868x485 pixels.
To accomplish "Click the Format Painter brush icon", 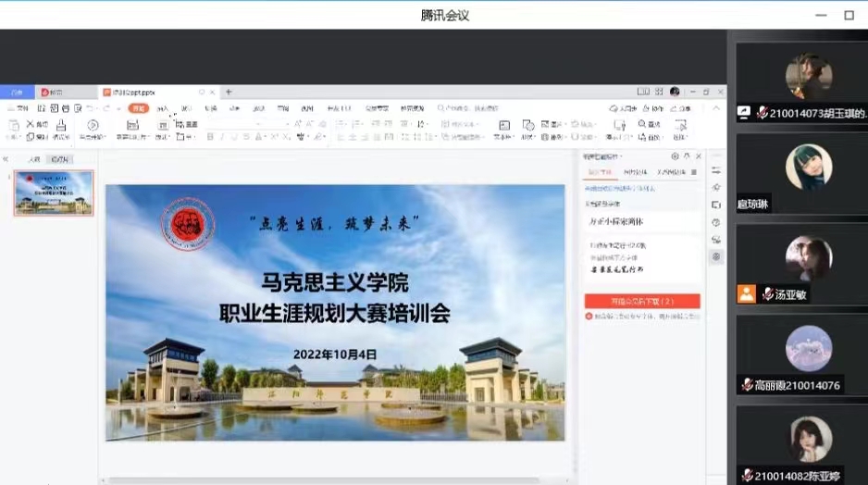I will point(61,125).
